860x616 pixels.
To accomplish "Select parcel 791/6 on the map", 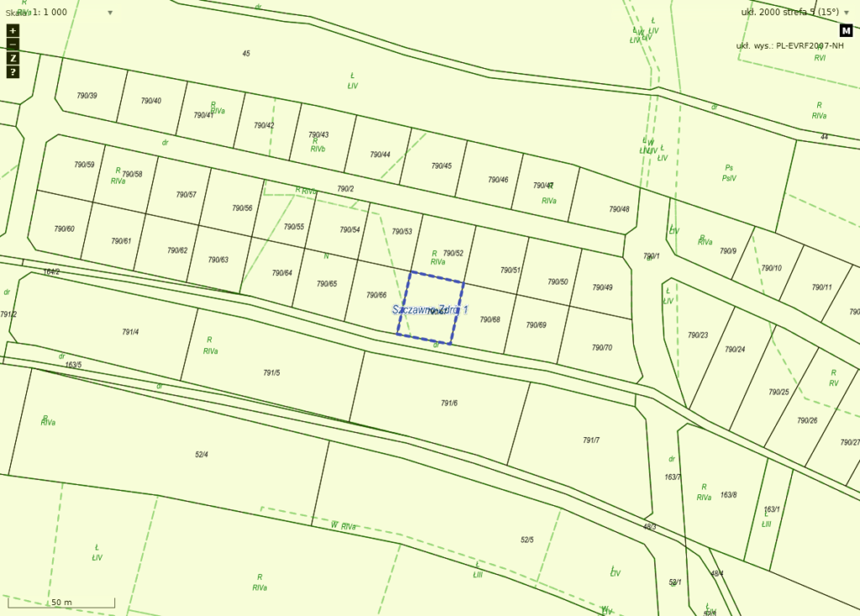I will click(449, 404).
